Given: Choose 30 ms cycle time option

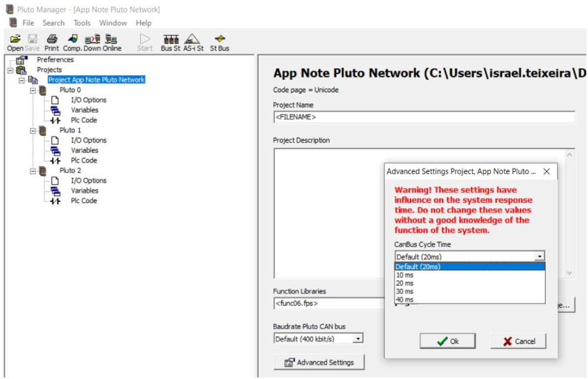Looking at the screenshot, I should pos(405,291).
